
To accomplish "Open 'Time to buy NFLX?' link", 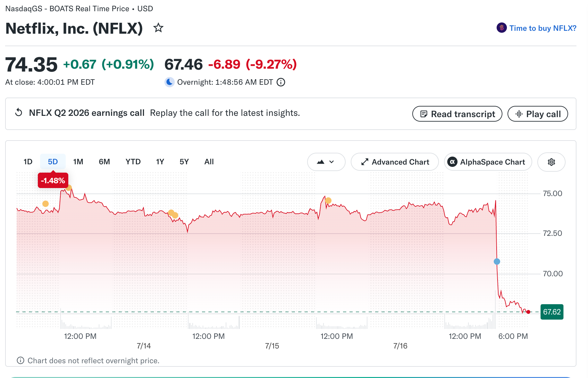I will pyautogui.click(x=543, y=28).
